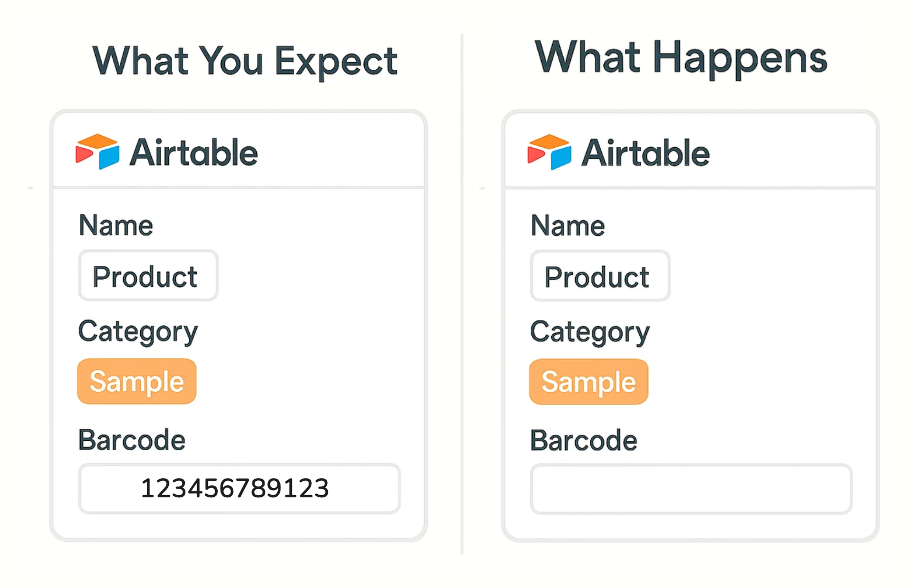Click the Airtable logo icon in right card

tap(549, 152)
